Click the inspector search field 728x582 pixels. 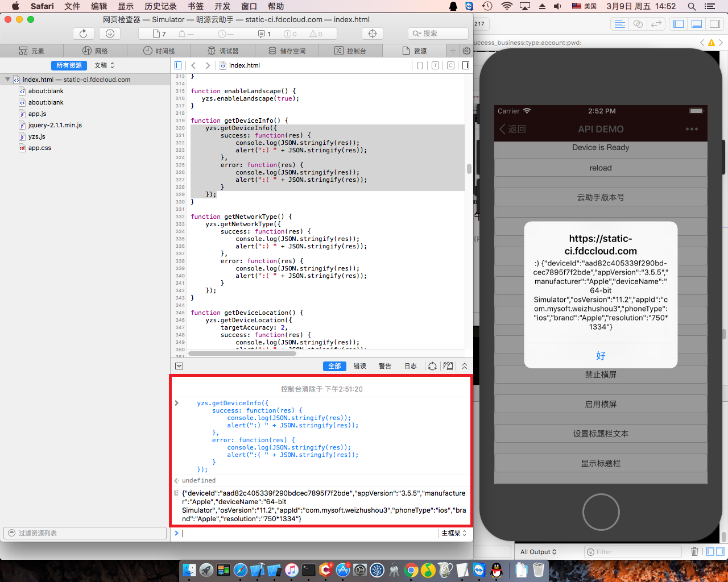coord(438,34)
